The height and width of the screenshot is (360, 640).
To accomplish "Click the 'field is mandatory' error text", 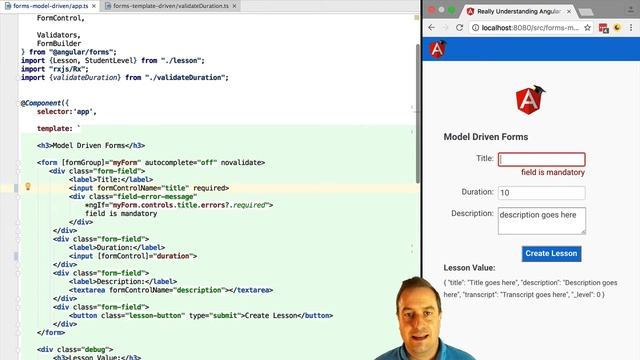I will (x=553, y=172).
